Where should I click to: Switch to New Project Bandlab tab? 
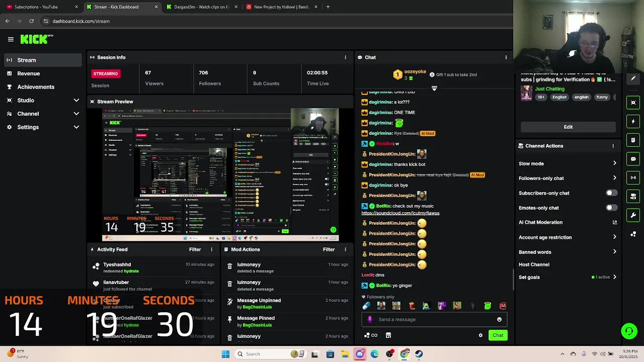point(281,7)
